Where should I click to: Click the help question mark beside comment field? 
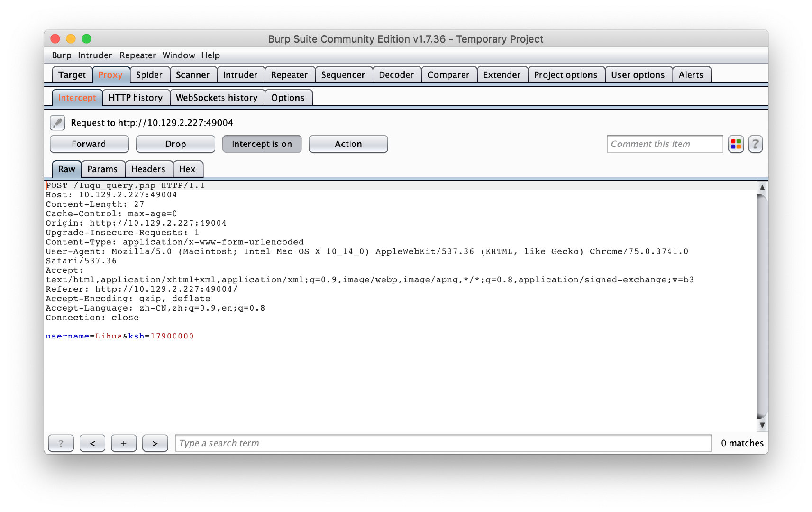755,144
